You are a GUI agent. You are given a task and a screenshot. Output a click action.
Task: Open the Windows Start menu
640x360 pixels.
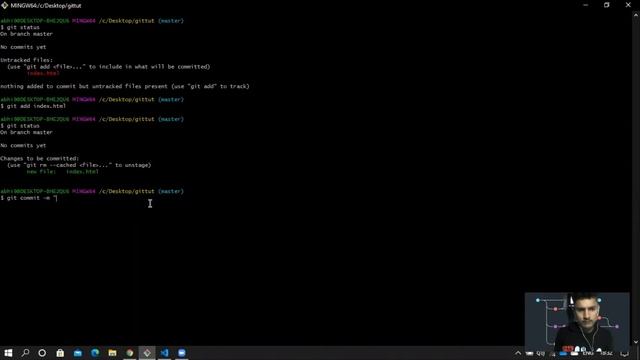[x=8, y=353]
